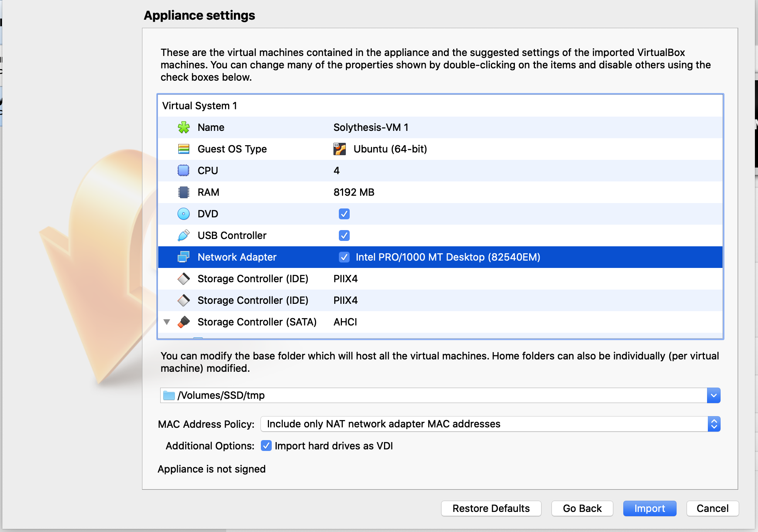This screenshot has height=532, width=758.
Task: Click the RAM module icon
Action: [x=184, y=192]
